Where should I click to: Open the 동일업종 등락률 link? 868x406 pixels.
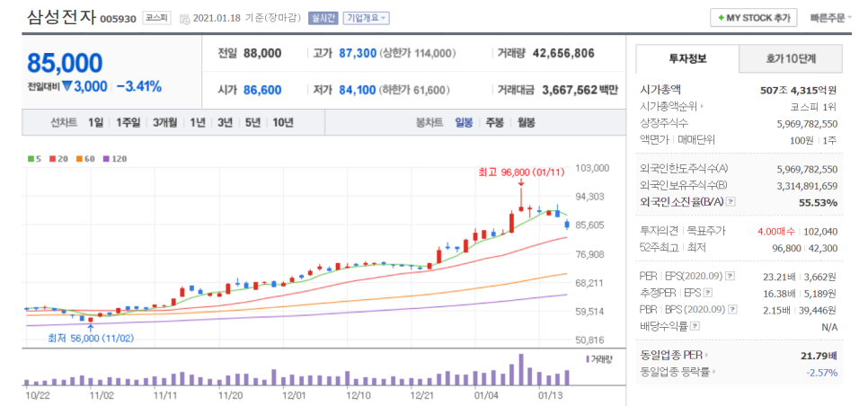678,372
